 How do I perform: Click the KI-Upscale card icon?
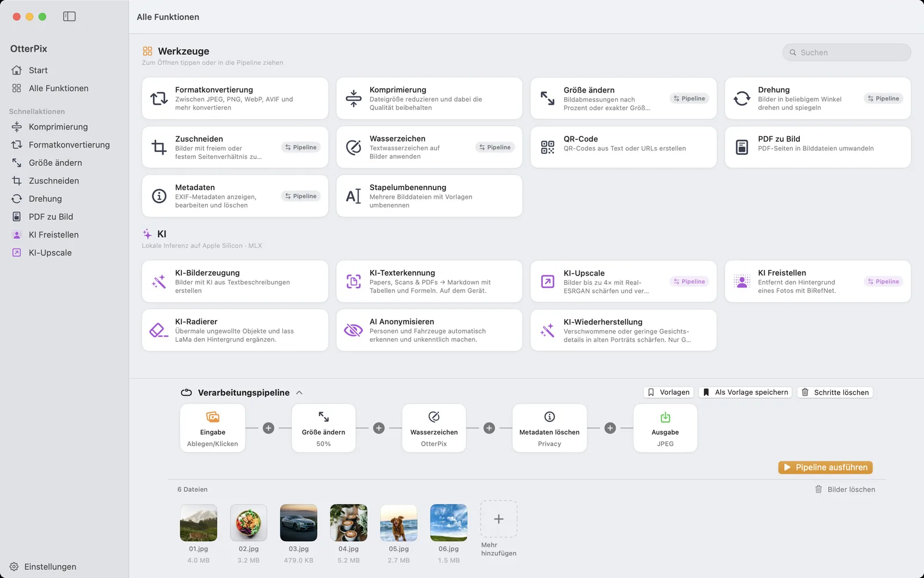[x=547, y=281]
